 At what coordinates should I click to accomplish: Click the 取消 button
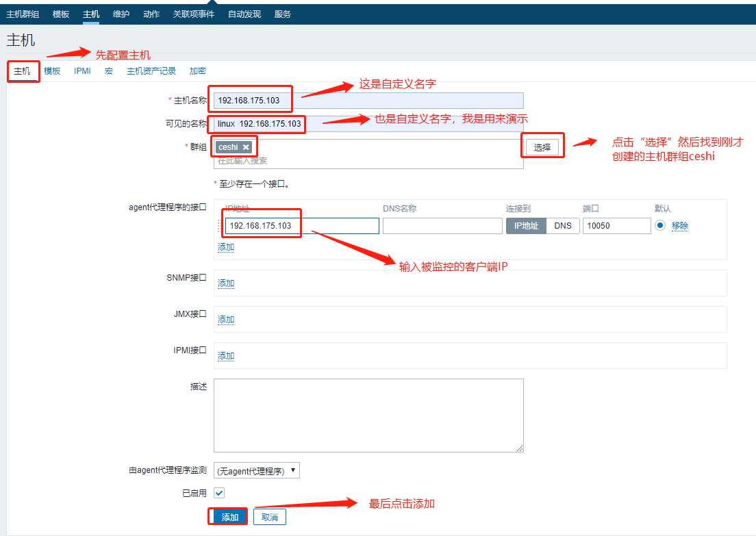click(270, 517)
